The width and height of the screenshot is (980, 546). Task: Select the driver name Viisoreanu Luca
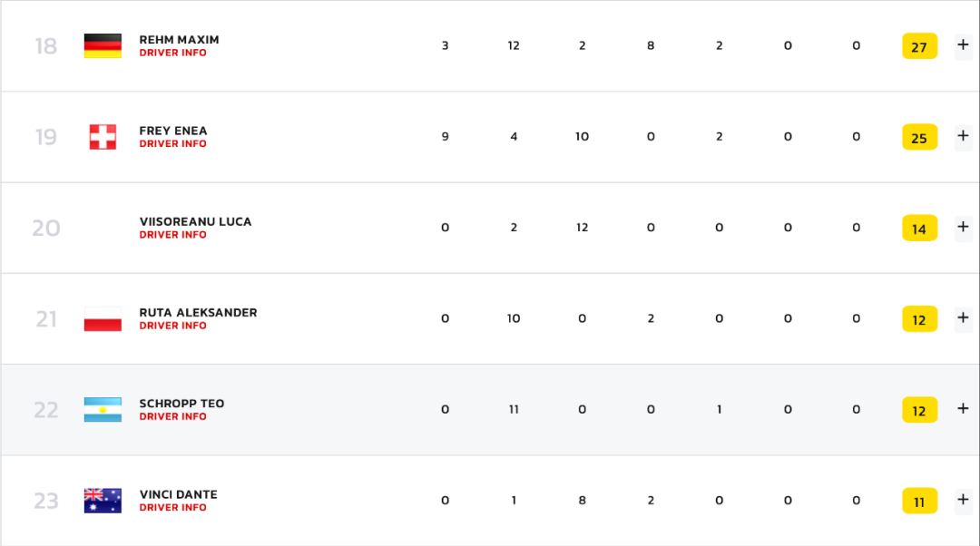(195, 221)
